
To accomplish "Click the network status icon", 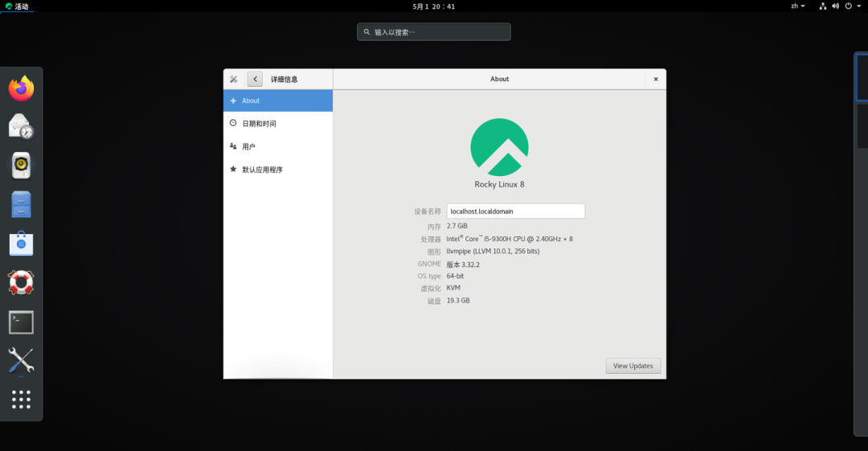I will coord(823,6).
